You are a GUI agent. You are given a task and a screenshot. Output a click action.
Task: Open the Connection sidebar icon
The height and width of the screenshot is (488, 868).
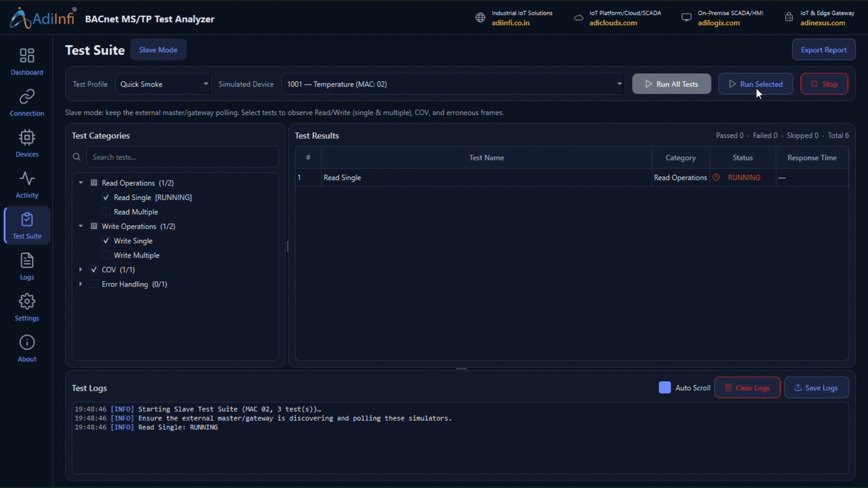click(x=27, y=97)
